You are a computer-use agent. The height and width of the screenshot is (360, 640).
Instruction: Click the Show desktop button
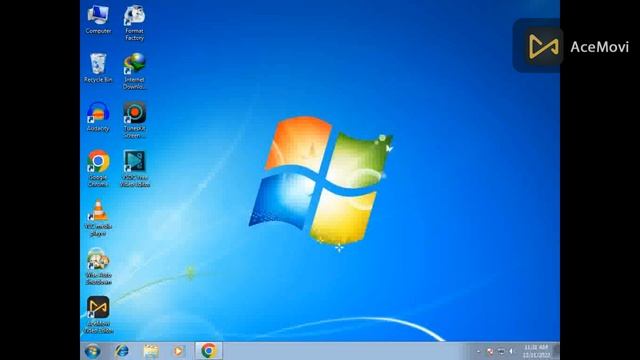556,351
